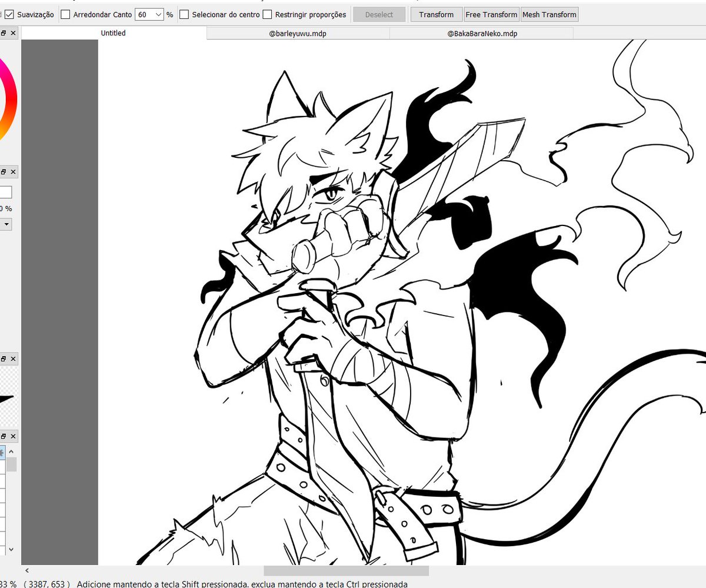The height and width of the screenshot is (588, 706).
Task: Open the @BakaBaraNeko.mdp tab
Action: (x=482, y=34)
